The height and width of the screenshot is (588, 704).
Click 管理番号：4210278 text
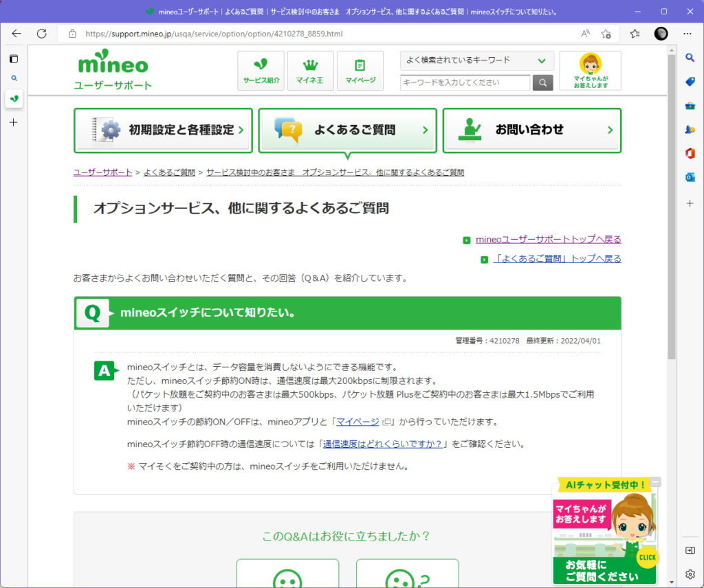[487, 341]
